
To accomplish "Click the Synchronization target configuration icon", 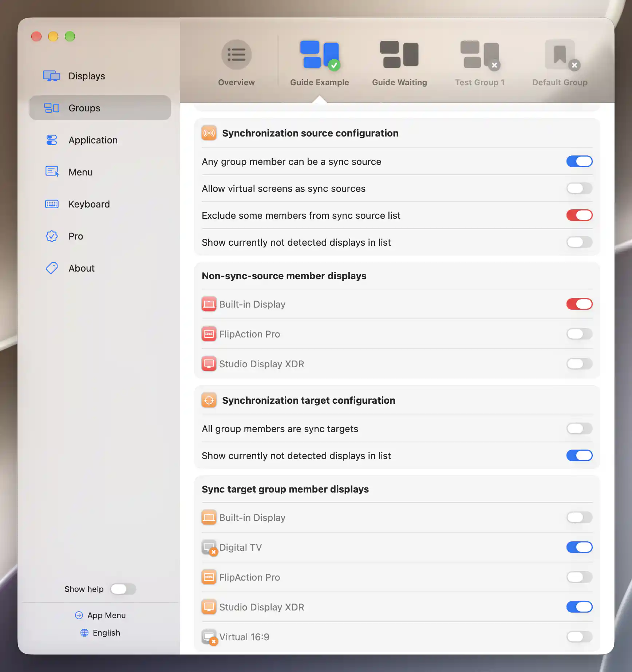I will pyautogui.click(x=209, y=400).
